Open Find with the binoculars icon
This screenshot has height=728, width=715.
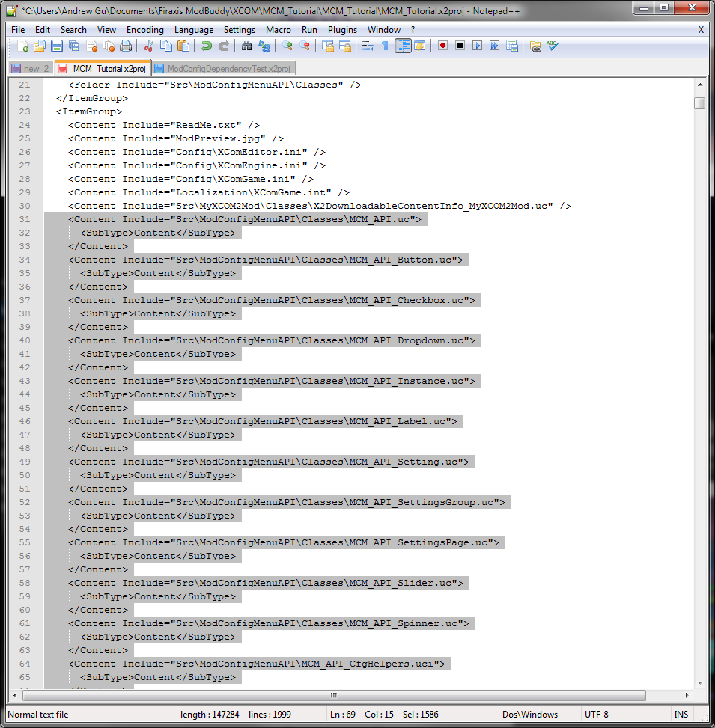247,46
